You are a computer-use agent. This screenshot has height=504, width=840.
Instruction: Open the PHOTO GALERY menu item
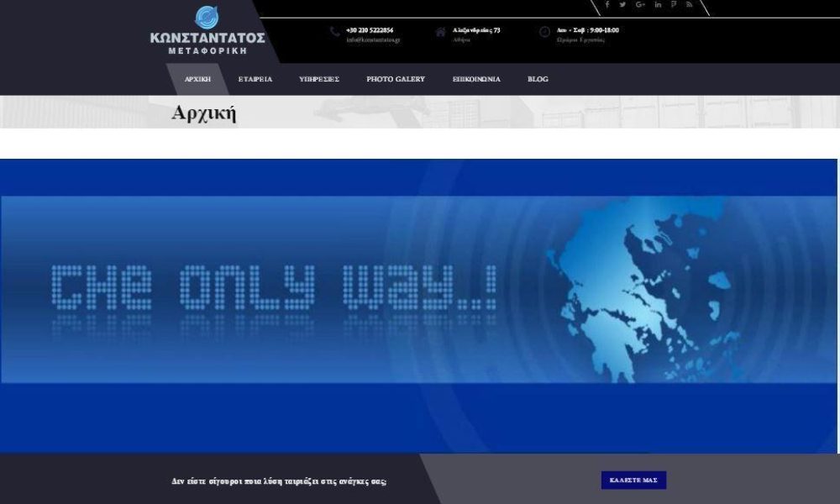[396, 79]
